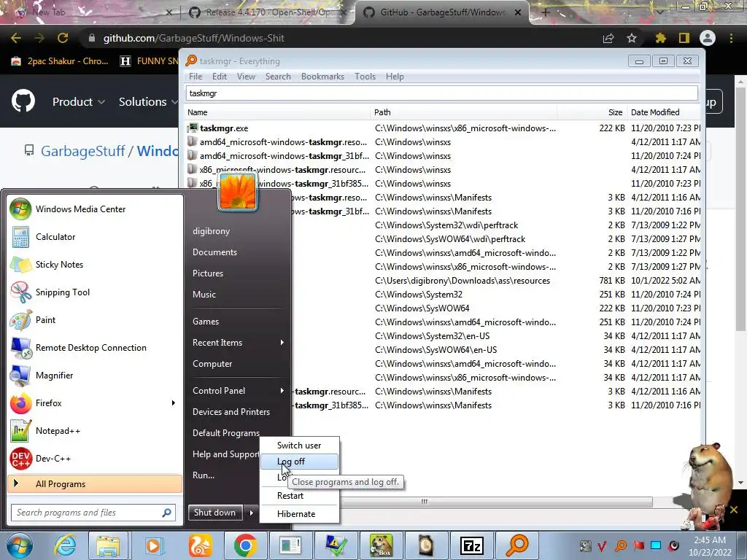Sort results by Name column
The width and height of the screenshot is (747, 560).
point(277,112)
